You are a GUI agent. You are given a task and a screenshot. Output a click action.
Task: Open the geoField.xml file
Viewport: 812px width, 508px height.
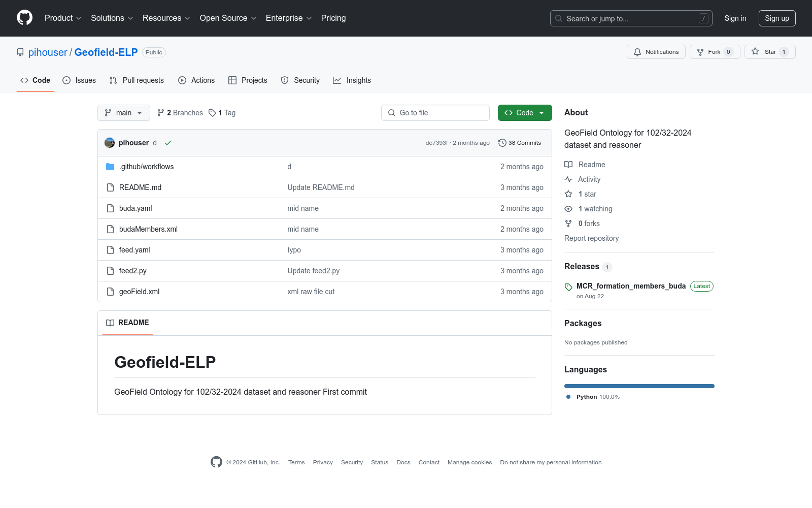[139, 292]
